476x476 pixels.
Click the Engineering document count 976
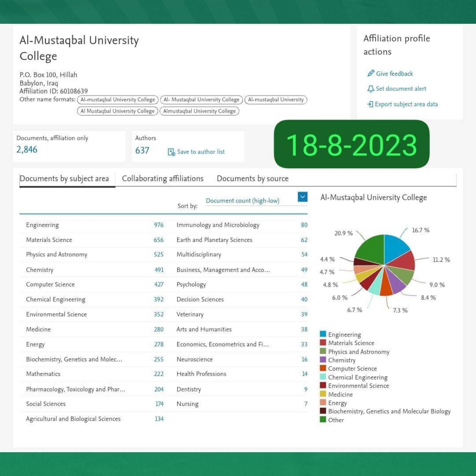tap(159, 225)
